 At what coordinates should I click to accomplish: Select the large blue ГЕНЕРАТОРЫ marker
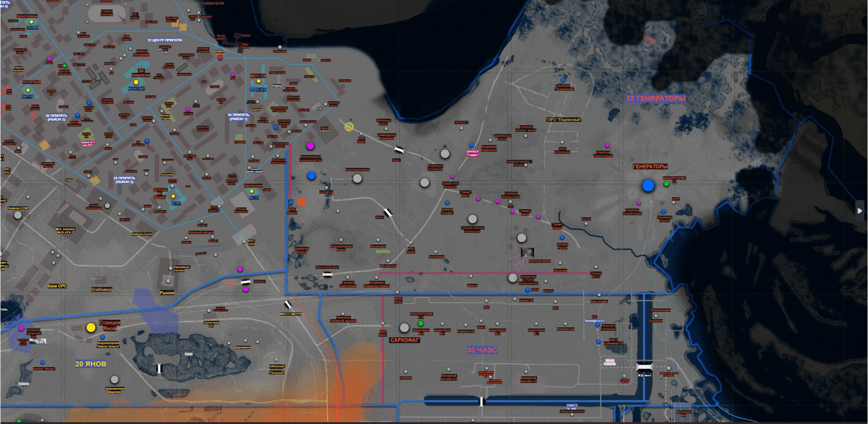click(648, 185)
